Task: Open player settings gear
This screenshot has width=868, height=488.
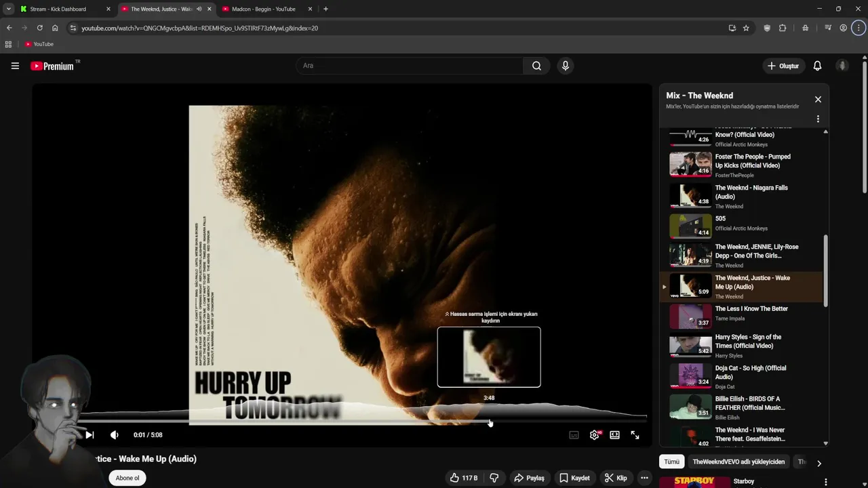Action: [595, 435]
